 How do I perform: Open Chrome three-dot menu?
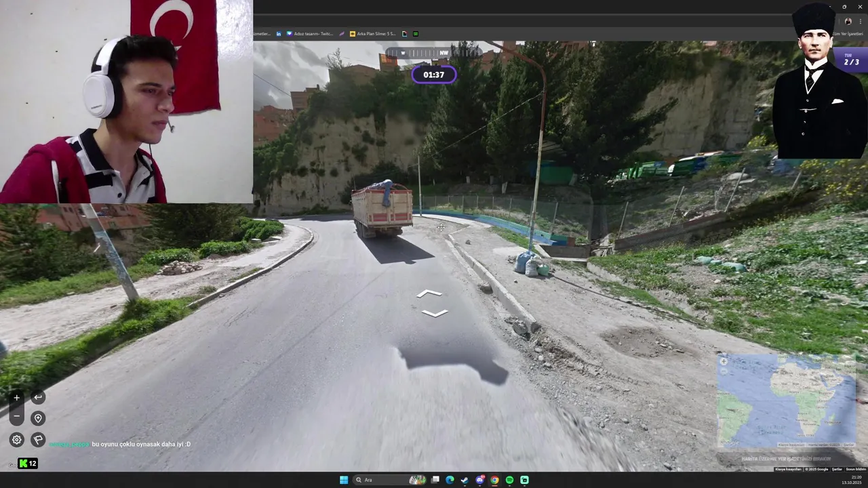[x=861, y=22]
